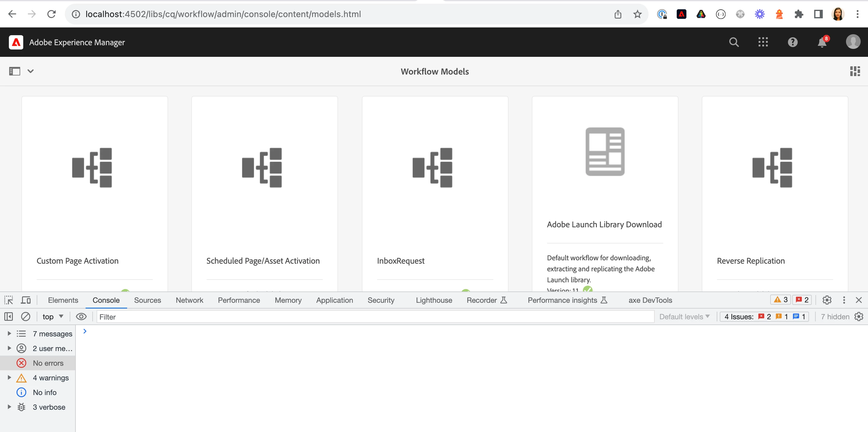Toggle device toolbar in DevTools
This screenshot has height=432, width=868.
[x=26, y=300]
